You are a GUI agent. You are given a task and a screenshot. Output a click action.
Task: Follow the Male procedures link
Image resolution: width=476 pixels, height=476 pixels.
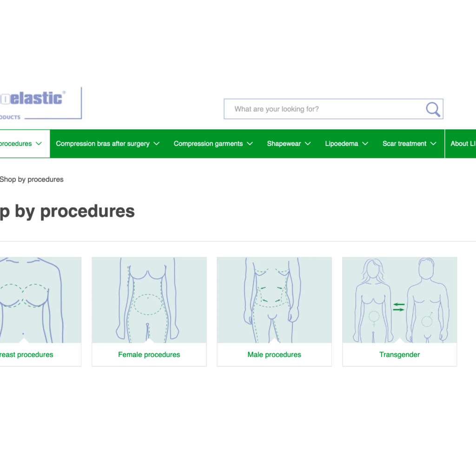(x=274, y=355)
